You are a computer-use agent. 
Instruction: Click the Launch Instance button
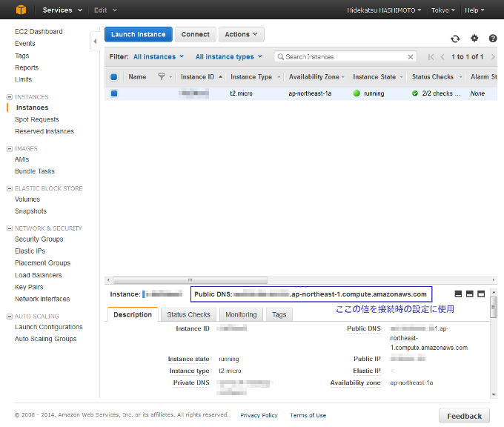(x=139, y=34)
